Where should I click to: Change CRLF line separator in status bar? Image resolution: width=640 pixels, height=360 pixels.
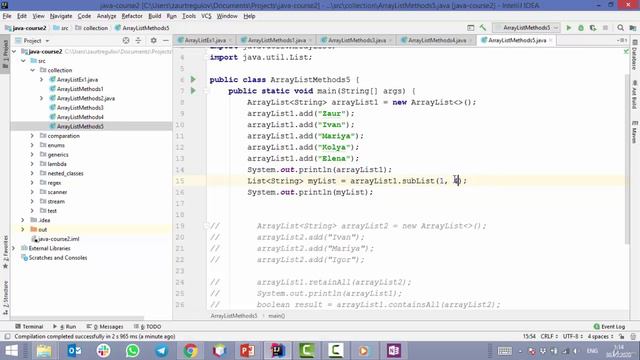[549, 336]
